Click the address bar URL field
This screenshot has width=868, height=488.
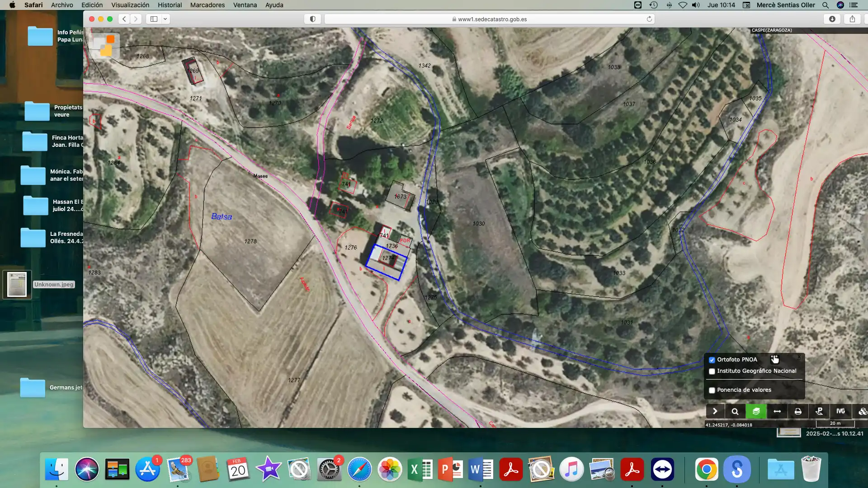click(x=490, y=19)
